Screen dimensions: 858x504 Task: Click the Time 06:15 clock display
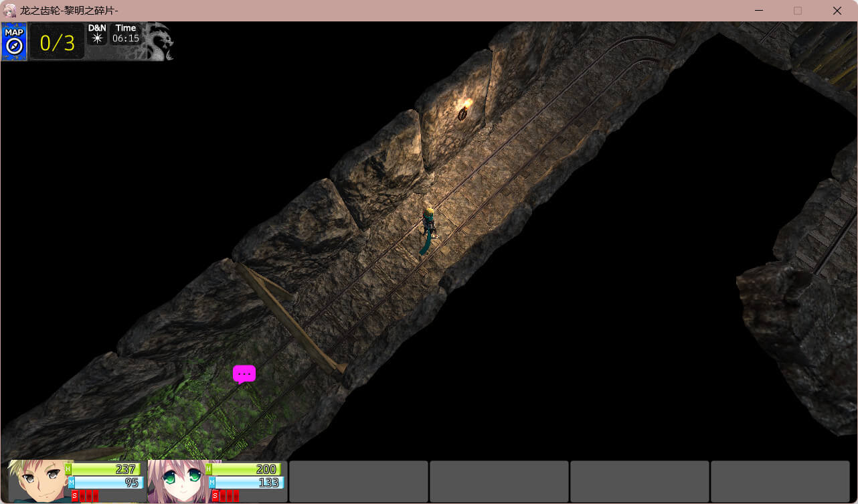[x=126, y=33]
